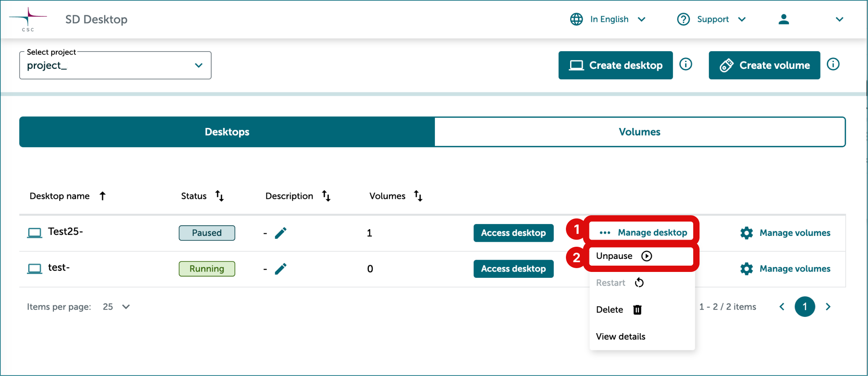
Task: Click the Restart circular arrow icon
Action: click(639, 283)
